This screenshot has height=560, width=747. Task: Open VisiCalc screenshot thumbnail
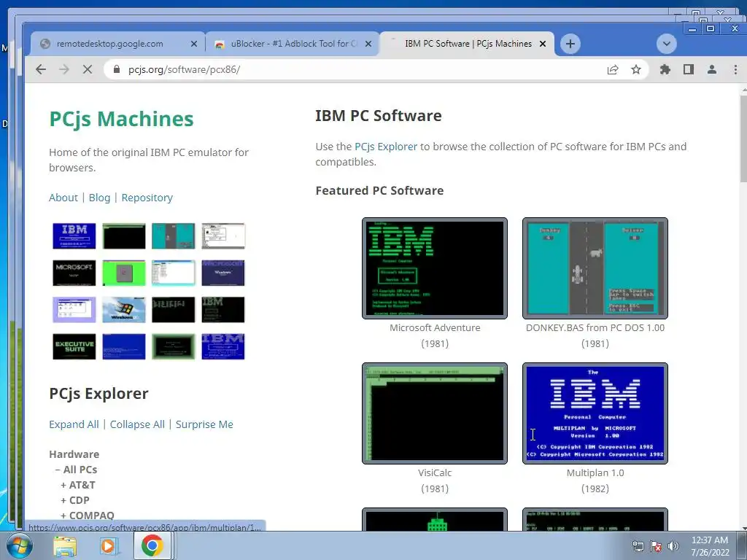(435, 413)
